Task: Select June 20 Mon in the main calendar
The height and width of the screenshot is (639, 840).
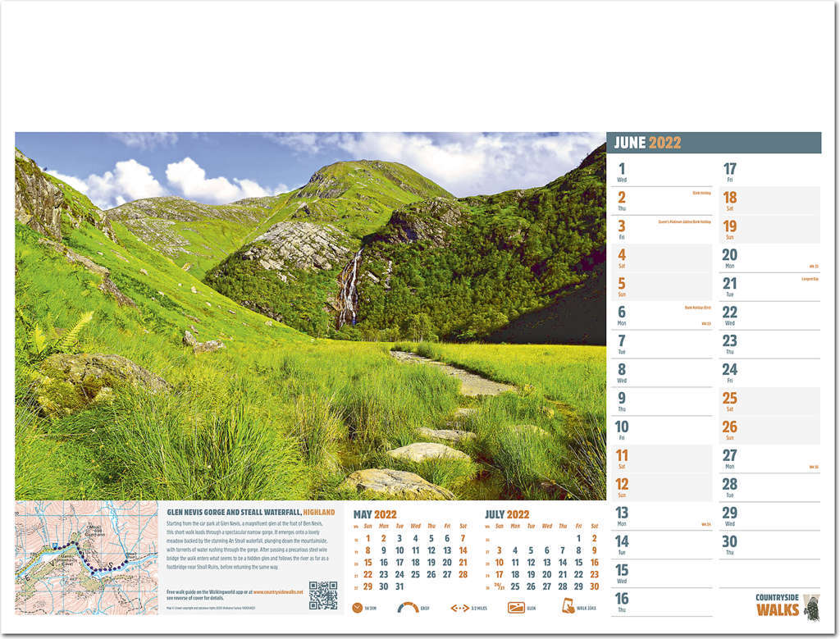Action: coord(769,258)
